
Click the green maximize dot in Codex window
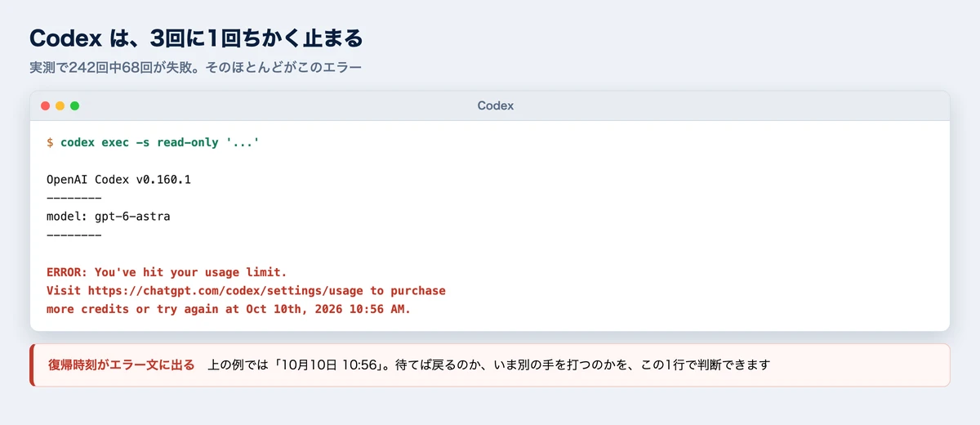click(x=75, y=105)
